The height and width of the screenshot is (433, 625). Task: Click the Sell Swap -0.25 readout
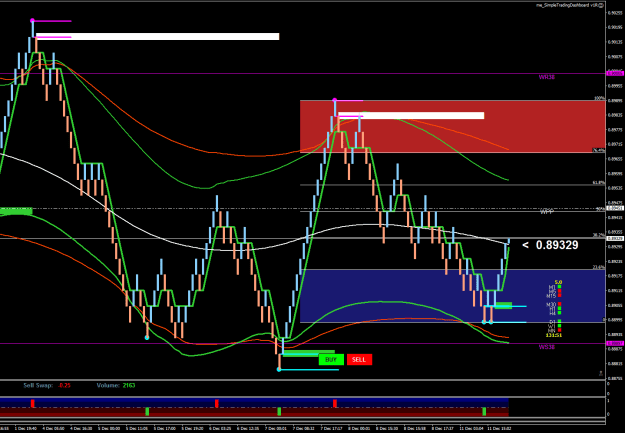click(47, 386)
